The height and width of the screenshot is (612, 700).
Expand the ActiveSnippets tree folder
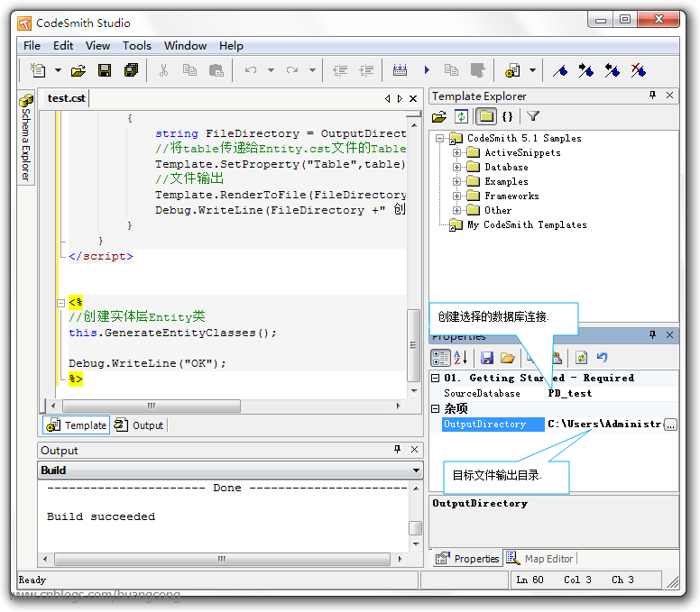point(456,153)
